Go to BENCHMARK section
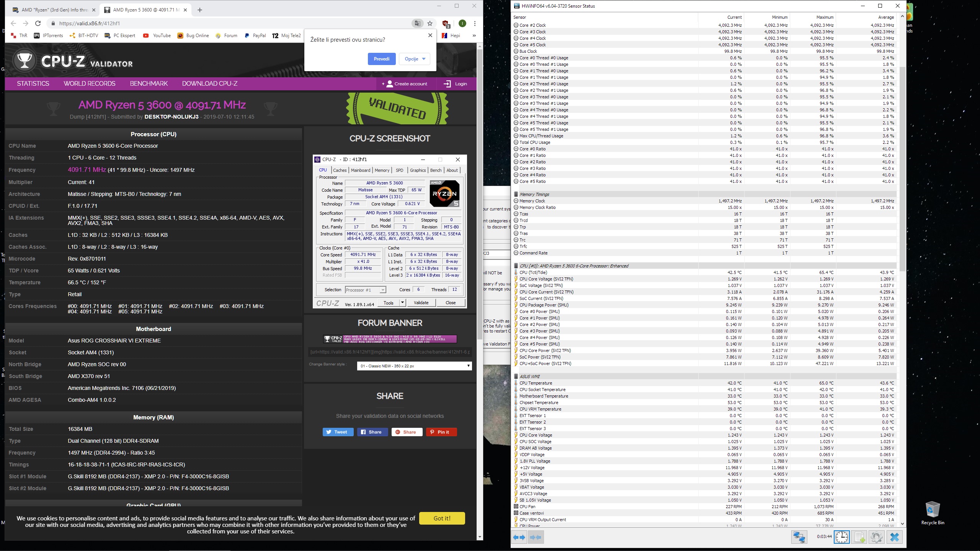980x551 pixels. click(149, 84)
